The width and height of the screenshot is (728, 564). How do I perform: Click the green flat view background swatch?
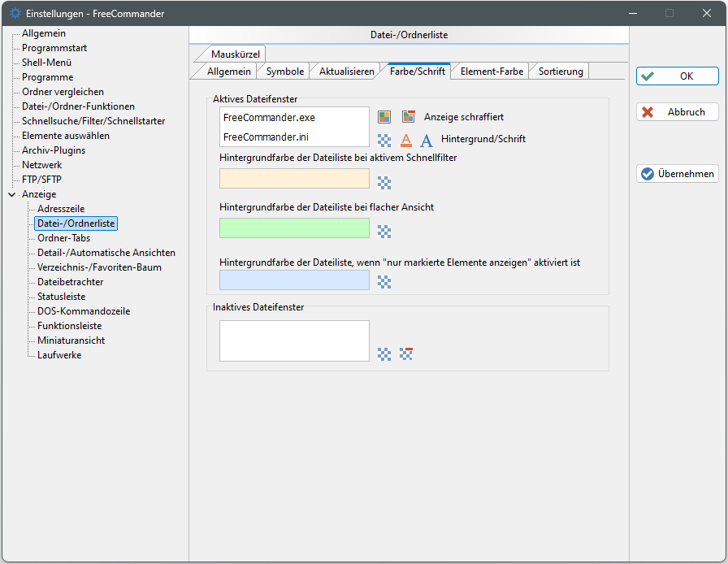(x=294, y=228)
